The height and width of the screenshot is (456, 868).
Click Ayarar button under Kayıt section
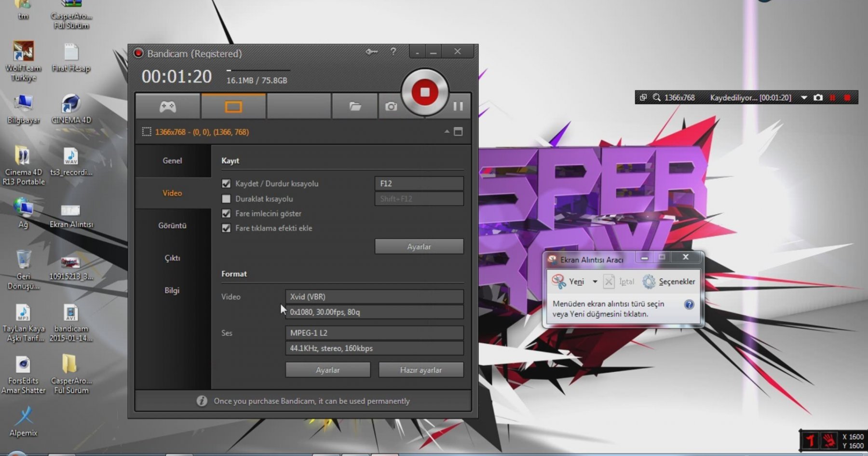419,247
